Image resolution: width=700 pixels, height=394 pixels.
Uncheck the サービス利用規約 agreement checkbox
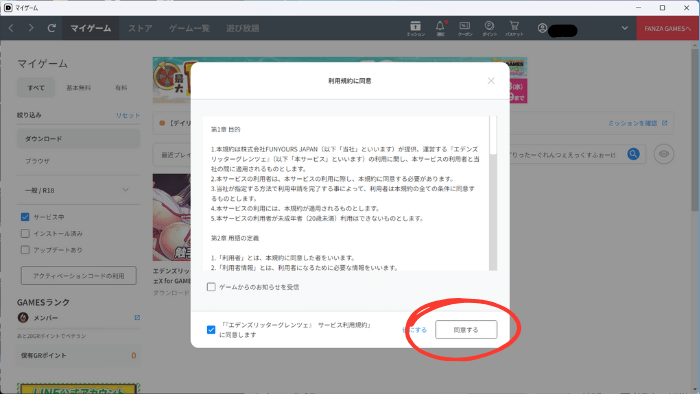click(x=211, y=330)
